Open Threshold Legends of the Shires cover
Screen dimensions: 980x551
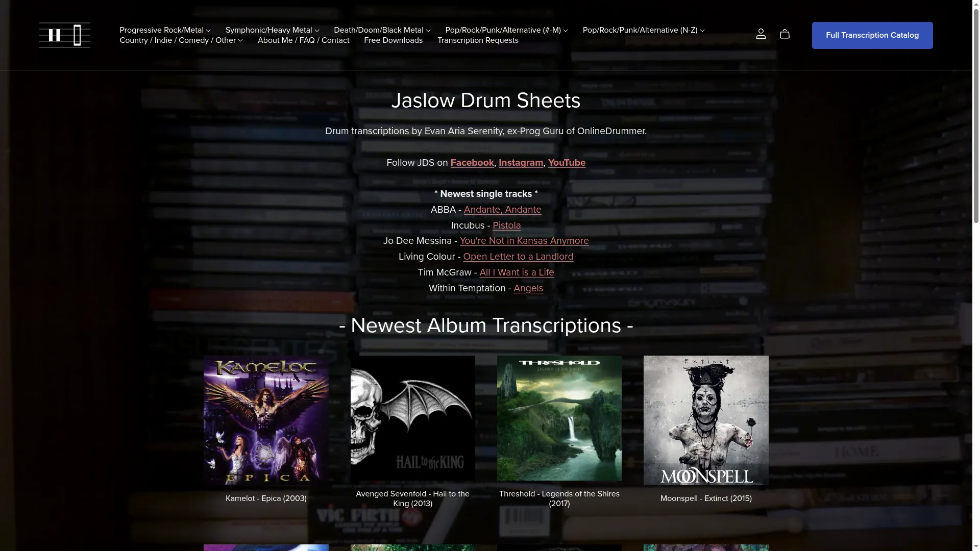point(559,418)
